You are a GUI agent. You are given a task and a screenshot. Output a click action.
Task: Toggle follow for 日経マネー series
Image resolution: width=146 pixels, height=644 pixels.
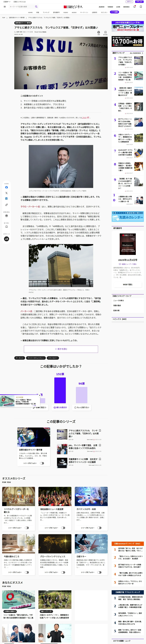tap(99, 572)
